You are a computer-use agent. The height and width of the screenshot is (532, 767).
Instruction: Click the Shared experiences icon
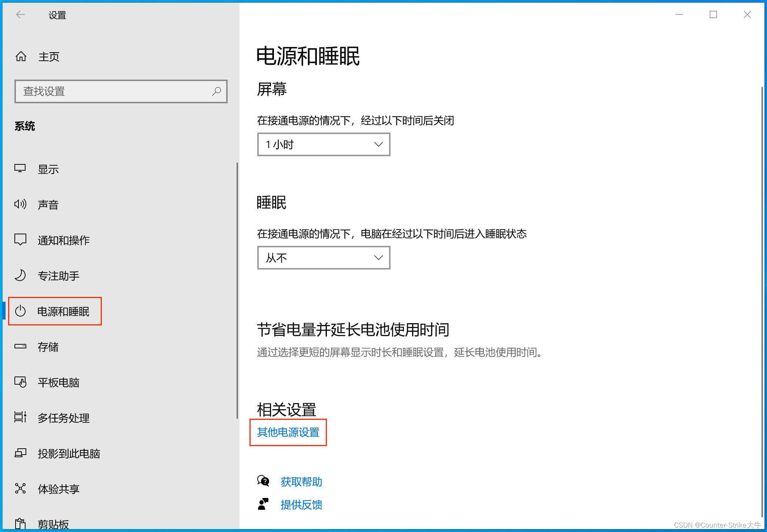click(20, 489)
